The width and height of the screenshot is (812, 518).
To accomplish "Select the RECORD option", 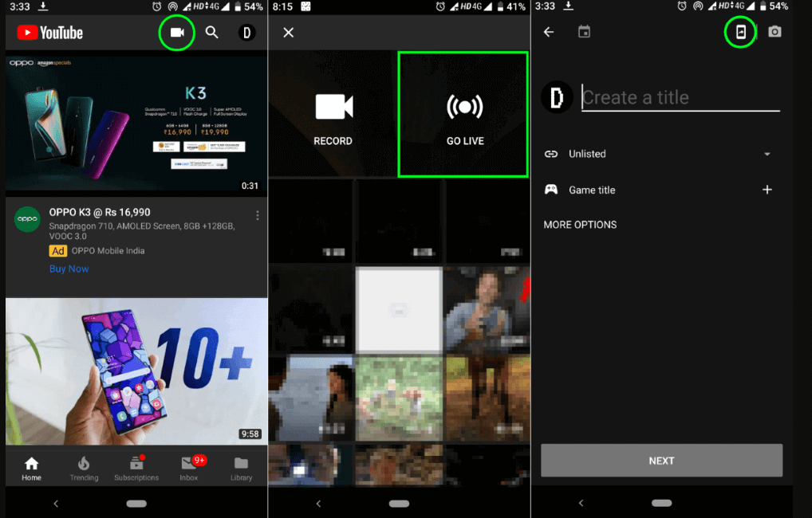I will pos(333,113).
